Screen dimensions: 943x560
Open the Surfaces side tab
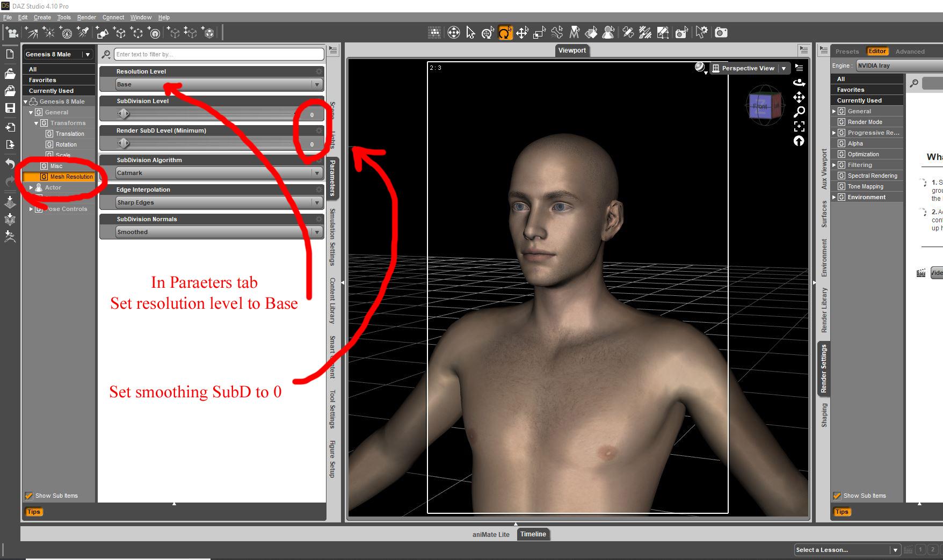click(824, 214)
